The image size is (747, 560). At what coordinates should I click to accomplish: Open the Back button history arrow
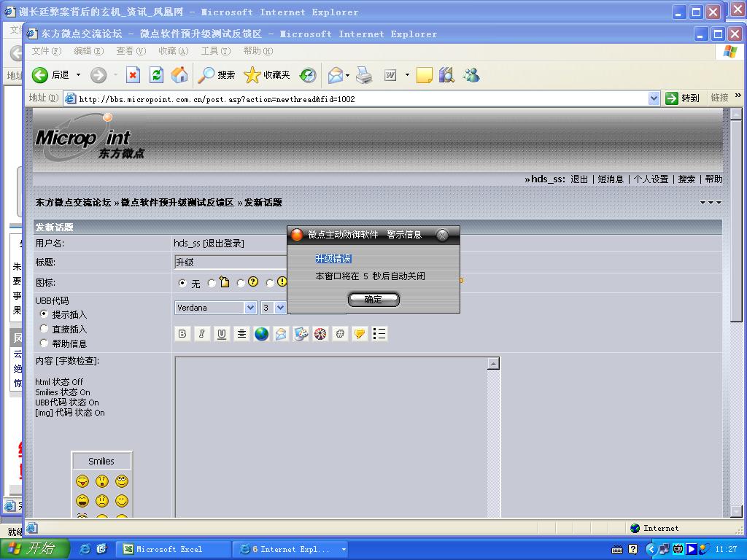coord(79,75)
